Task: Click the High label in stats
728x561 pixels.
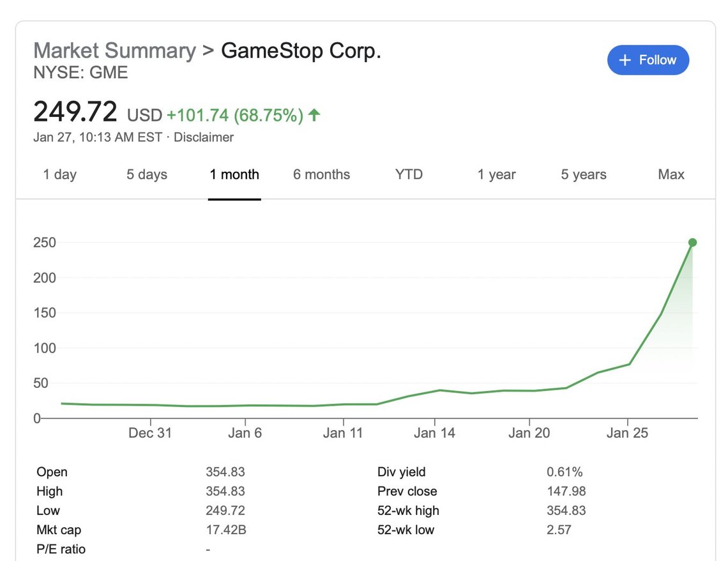Action: pyautogui.click(x=49, y=491)
